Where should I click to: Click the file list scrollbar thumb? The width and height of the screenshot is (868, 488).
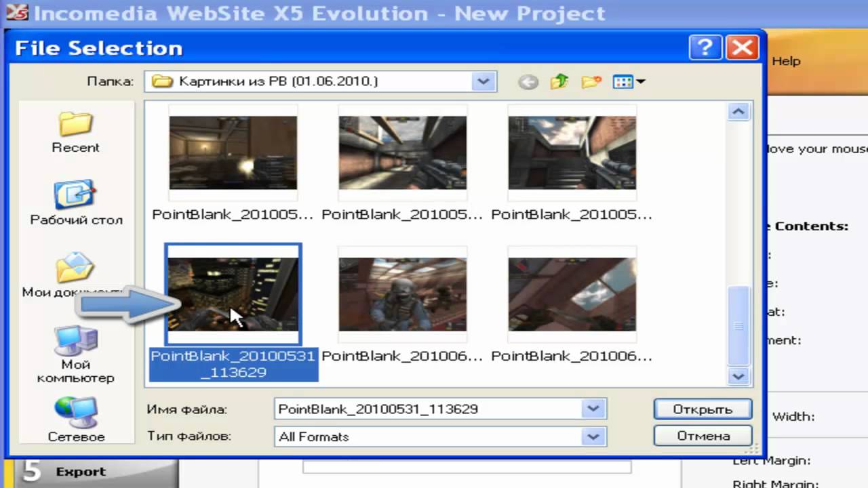tap(738, 326)
